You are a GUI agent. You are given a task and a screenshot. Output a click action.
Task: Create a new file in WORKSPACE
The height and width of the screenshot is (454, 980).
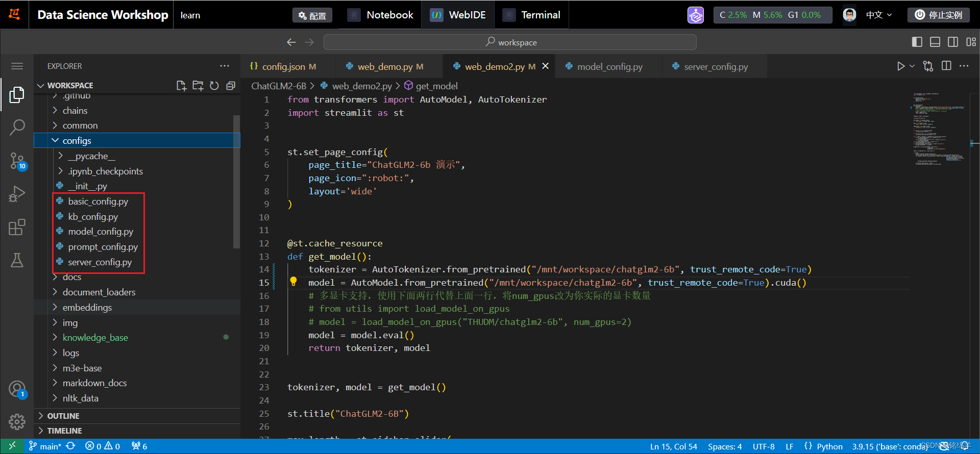[181, 86]
